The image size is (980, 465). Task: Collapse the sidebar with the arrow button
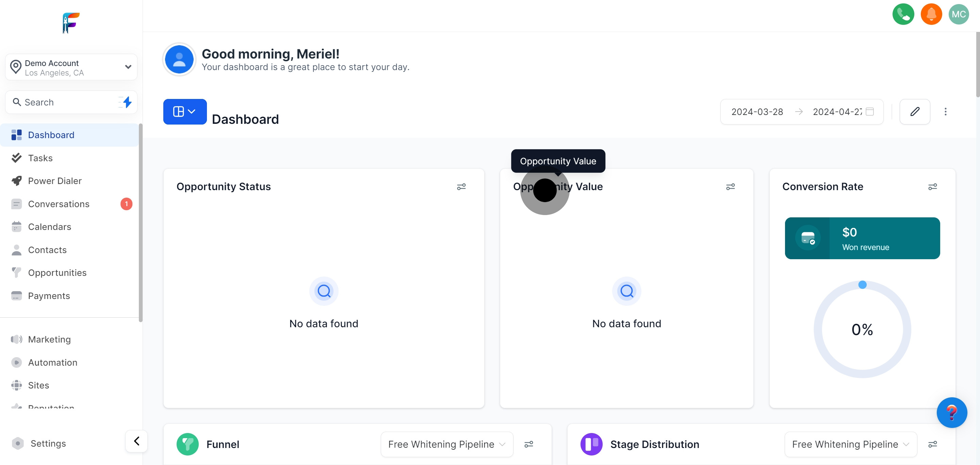[x=136, y=441]
